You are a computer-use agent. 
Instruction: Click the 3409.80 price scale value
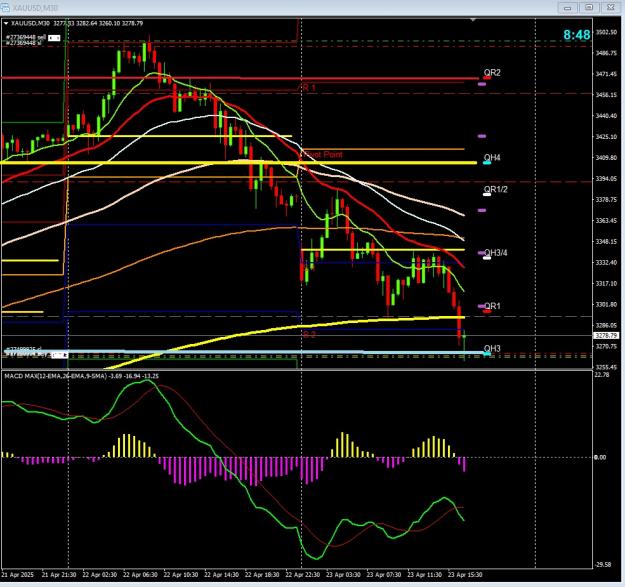coord(606,158)
